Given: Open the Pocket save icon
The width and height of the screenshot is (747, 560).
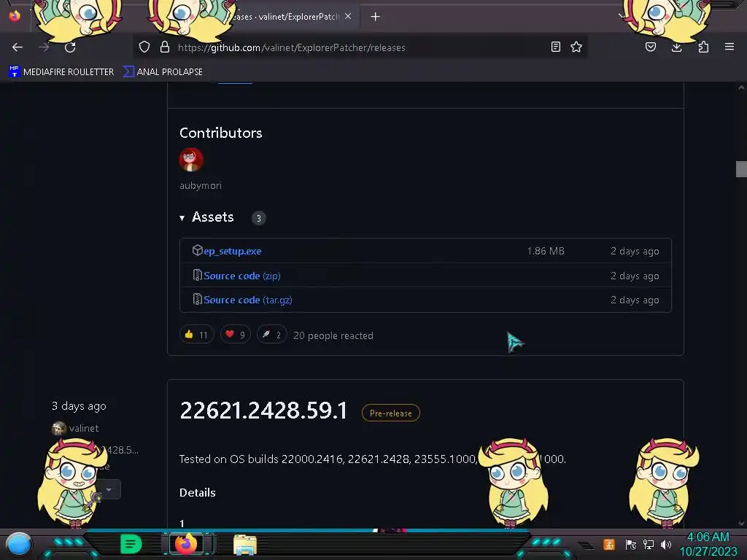Looking at the screenshot, I should tap(650, 47).
